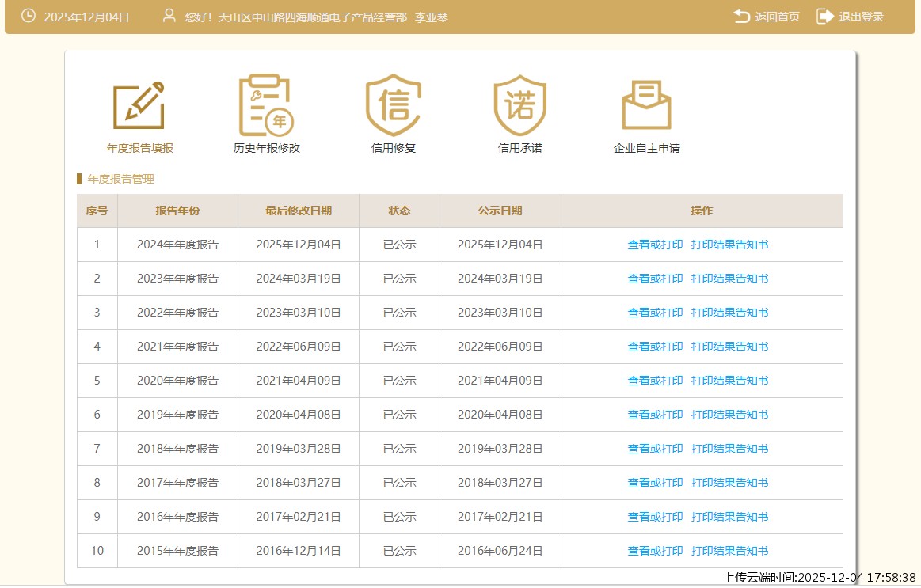Click the 信用修复 shield icon
The height and width of the screenshot is (588, 921).
pyautogui.click(x=393, y=105)
